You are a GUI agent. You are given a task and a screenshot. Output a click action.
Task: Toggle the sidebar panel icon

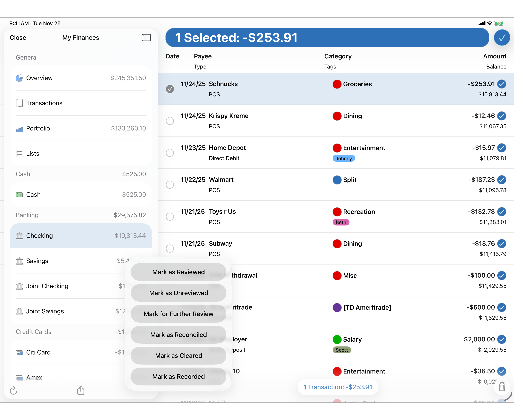(x=146, y=38)
